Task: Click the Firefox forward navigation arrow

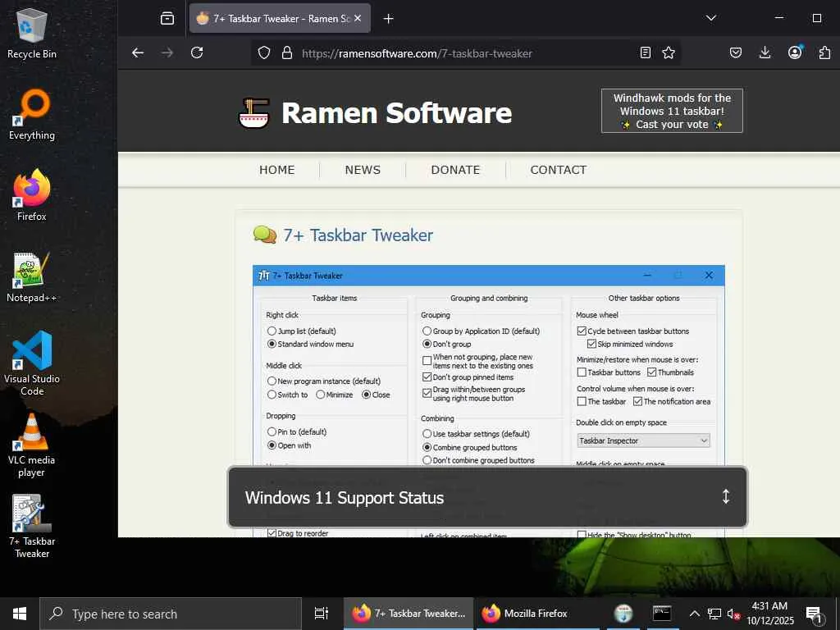Action: (x=167, y=52)
